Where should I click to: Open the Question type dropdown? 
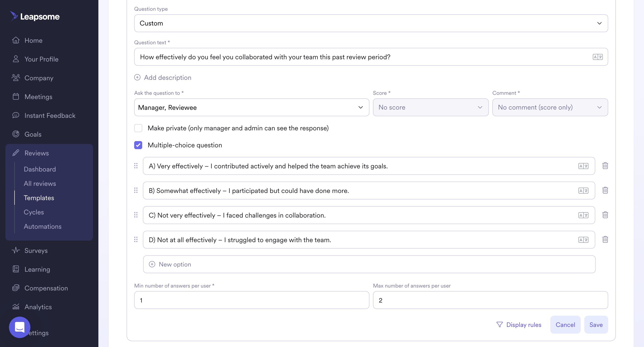pyautogui.click(x=371, y=23)
